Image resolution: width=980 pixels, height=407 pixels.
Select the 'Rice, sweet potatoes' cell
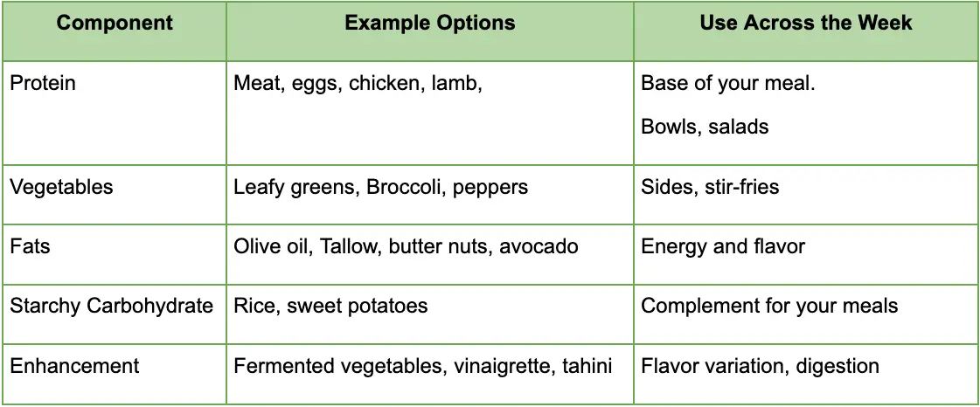tap(330, 307)
